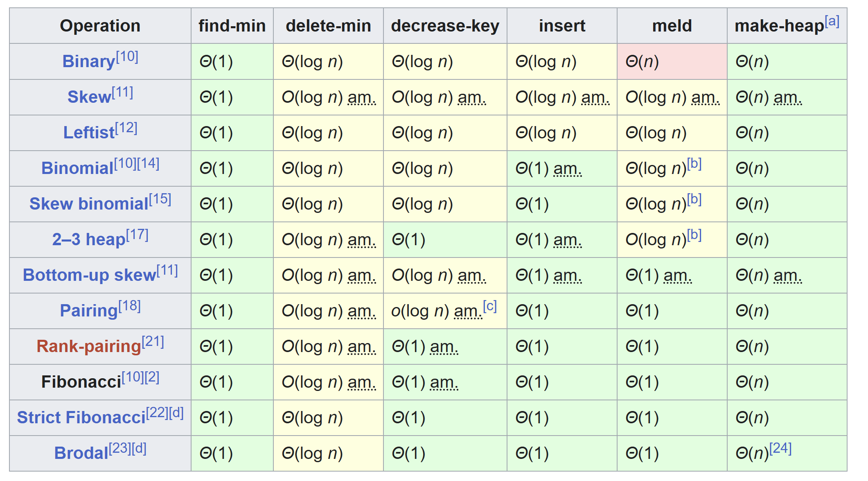
Task: Open reference [21] next to Rank-pairing
Action: point(153,342)
